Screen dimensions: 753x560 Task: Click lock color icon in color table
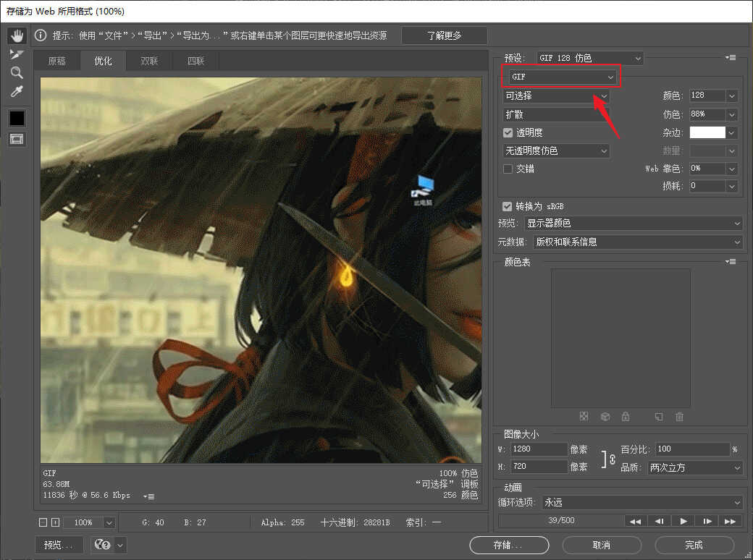pyautogui.click(x=626, y=417)
